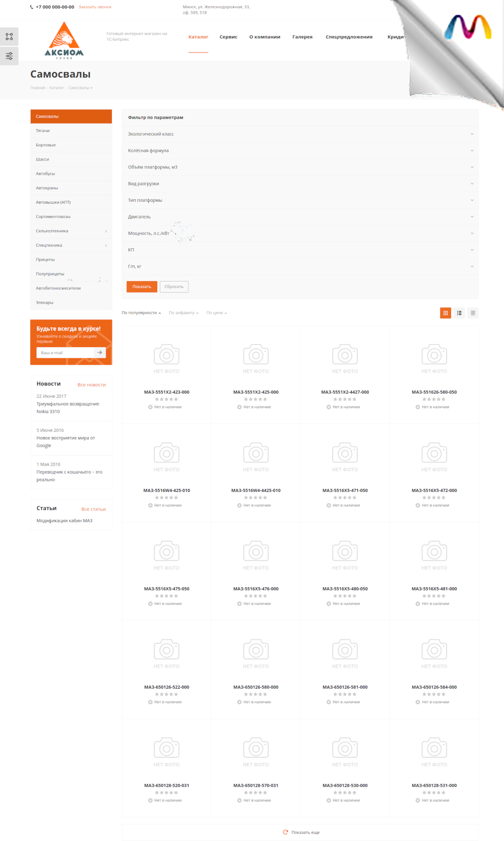Viewport: 504px width, 841px height.
Task: Click the Аксиом Групп logo
Action: pos(64,40)
